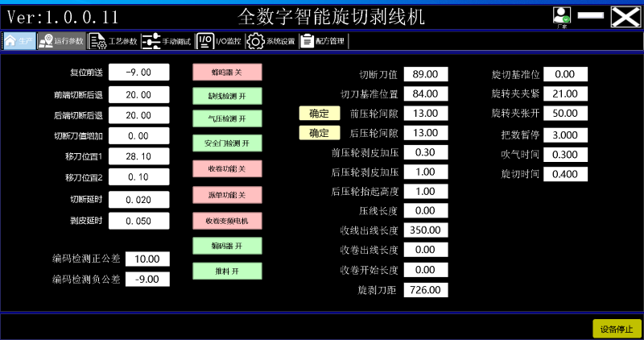
Task: Minimize the application window
Action: pos(590,15)
